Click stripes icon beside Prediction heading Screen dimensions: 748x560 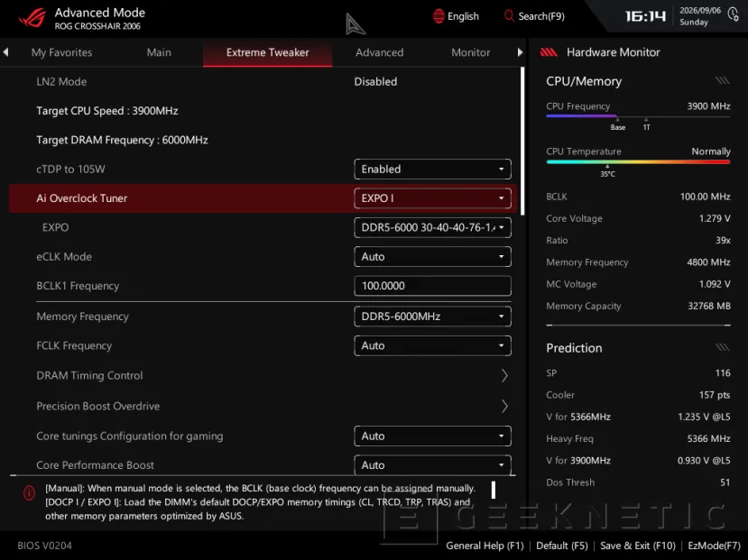pos(722,347)
